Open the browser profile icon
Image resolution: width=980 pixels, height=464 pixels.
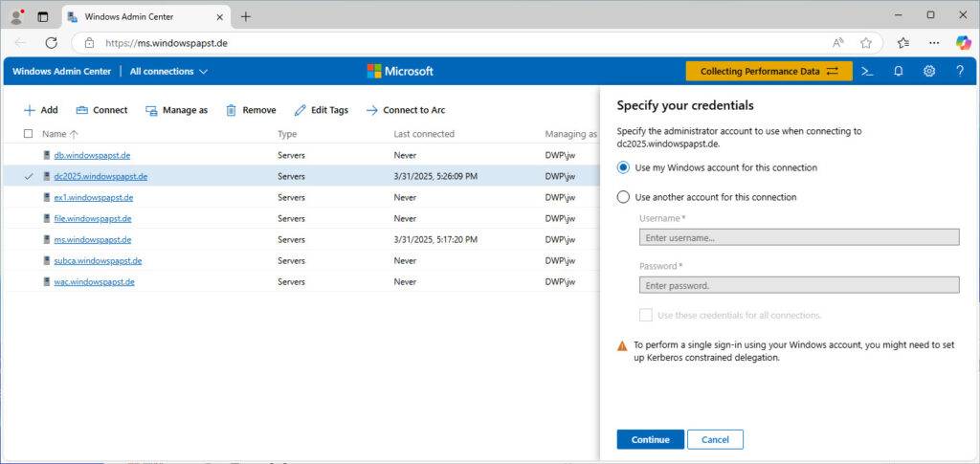17,17
